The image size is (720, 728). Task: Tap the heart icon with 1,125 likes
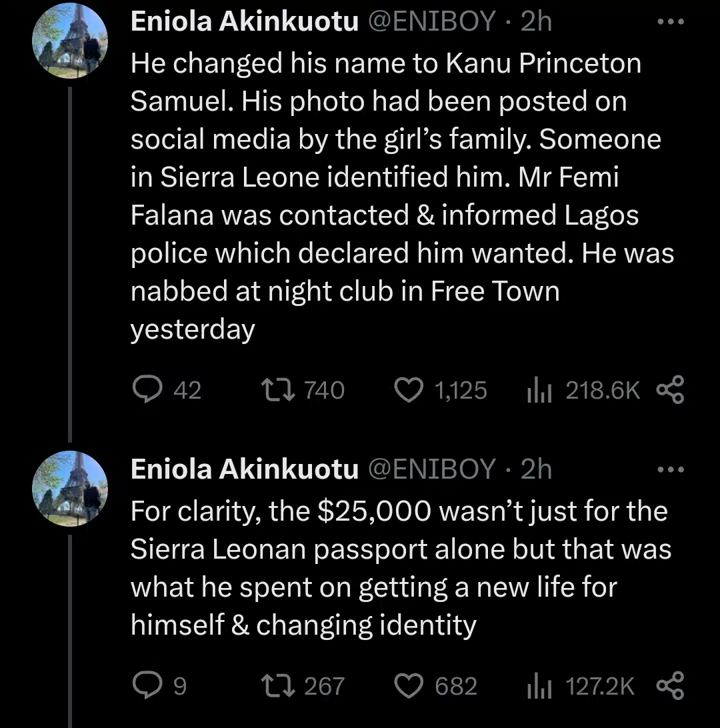click(x=409, y=389)
